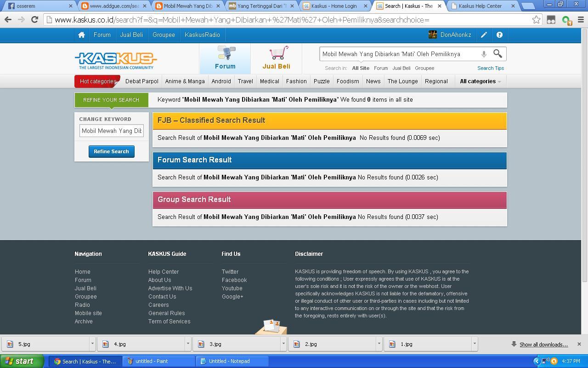The height and width of the screenshot is (368, 588).
Task: Open Help Center footer link
Action: tap(164, 272)
